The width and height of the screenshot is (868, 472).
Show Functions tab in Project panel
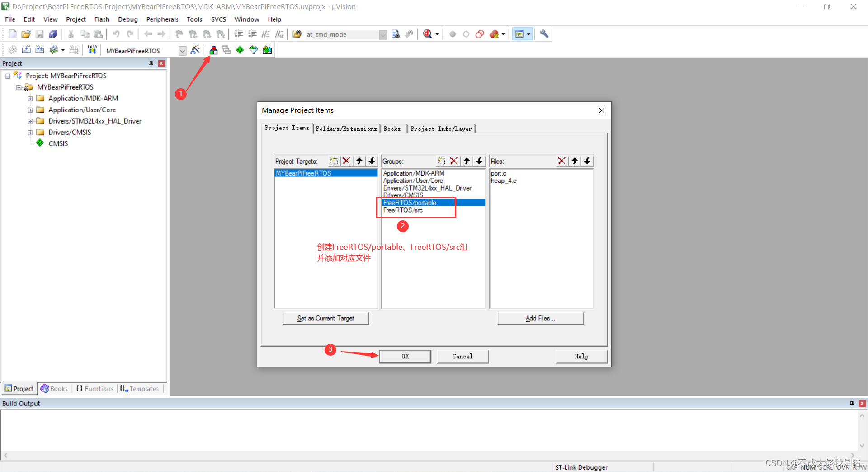point(95,389)
